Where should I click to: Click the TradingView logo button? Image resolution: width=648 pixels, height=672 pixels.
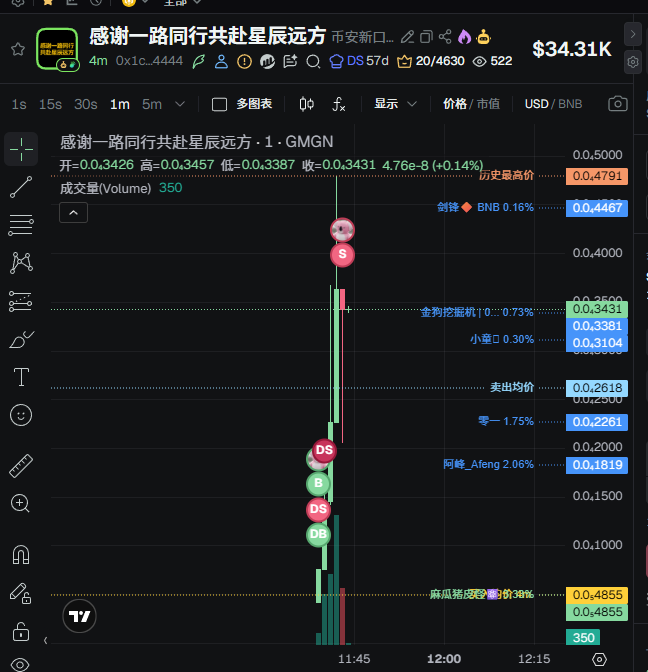(x=79, y=616)
